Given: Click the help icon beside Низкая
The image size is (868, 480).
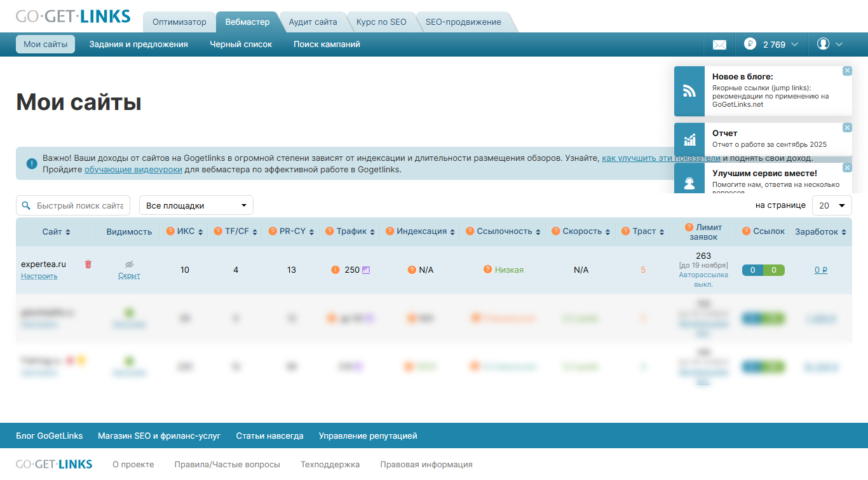Looking at the screenshot, I should 488,270.
